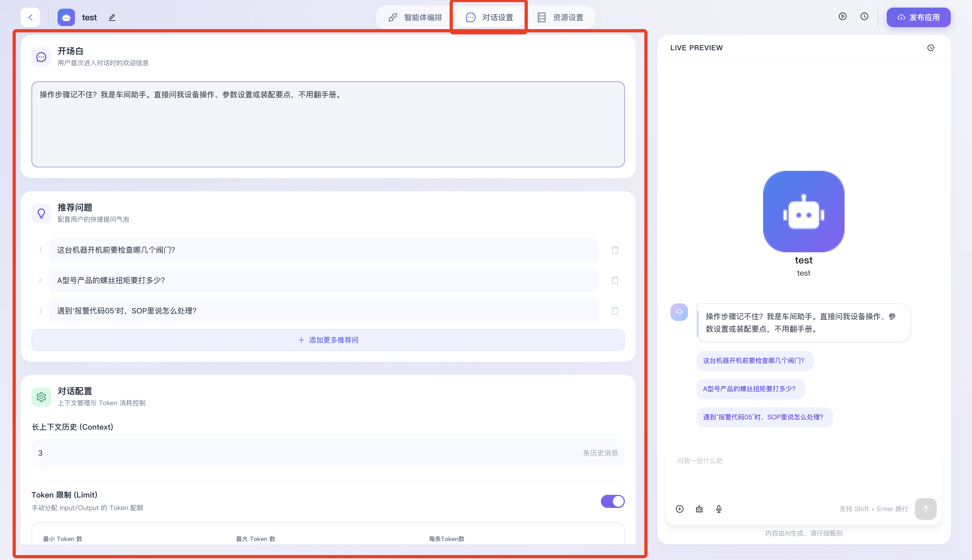Image resolution: width=972 pixels, height=560 pixels.
Task: Select the 对话设置 tab
Action: pos(489,17)
